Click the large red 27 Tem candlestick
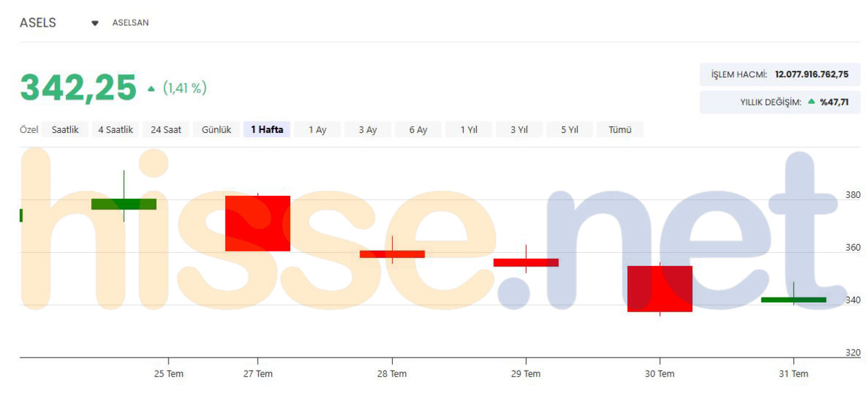This screenshot has width=868, height=393. [258, 223]
